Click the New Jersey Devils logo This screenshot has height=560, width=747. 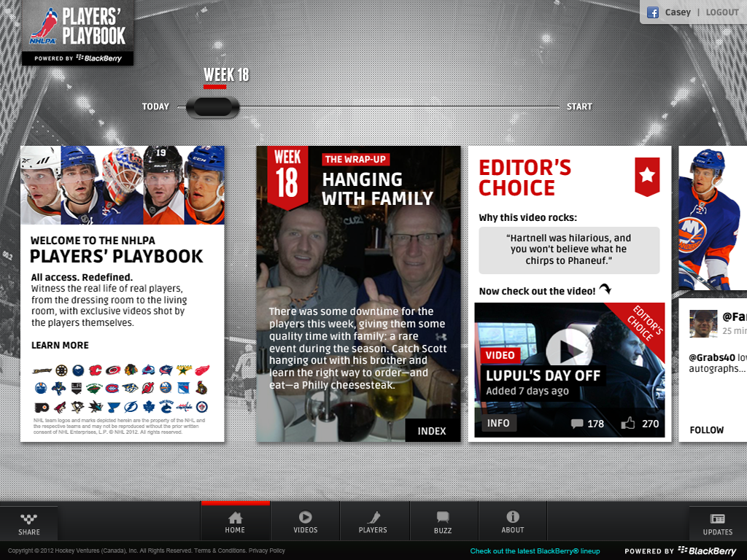(148, 388)
